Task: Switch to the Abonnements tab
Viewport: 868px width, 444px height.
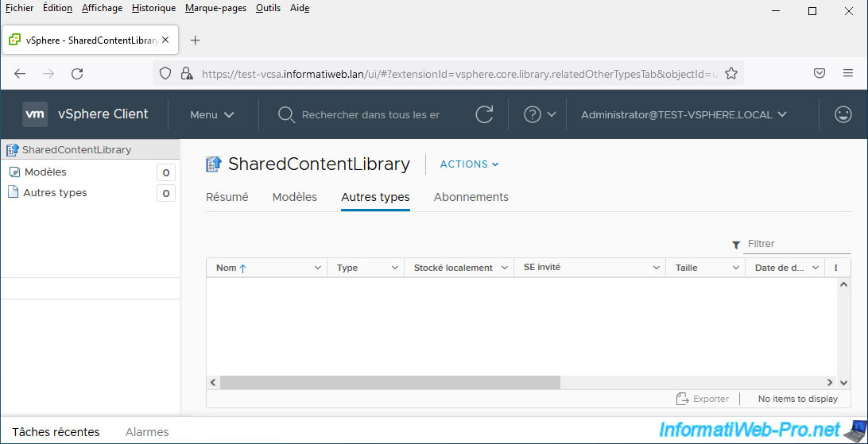Action: (x=471, y=197)
